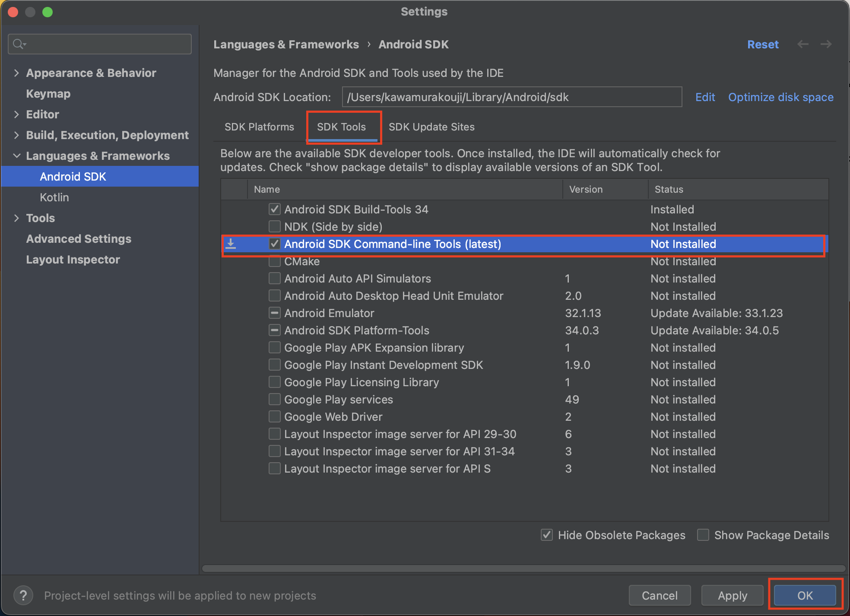
Task: Click download icon beside Command-line Tools row
Action: pos(231,244)
